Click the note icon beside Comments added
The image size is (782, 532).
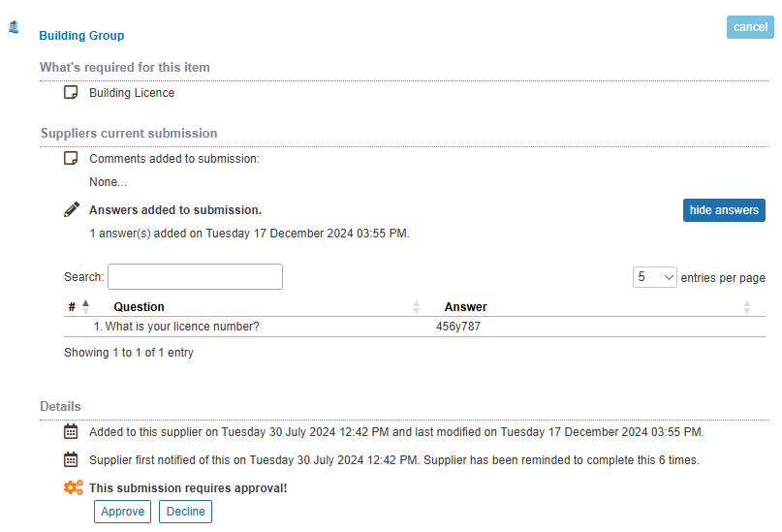pyautogui.click(x=71, y=158)
